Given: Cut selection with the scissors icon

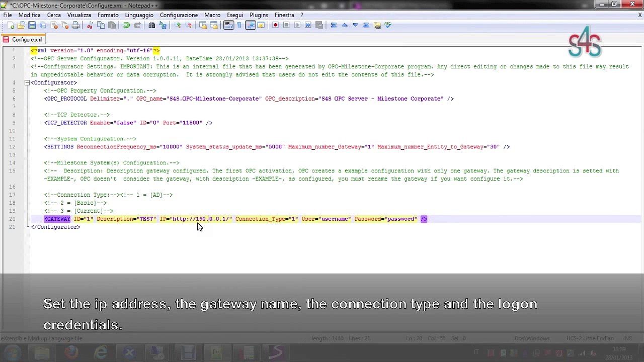Looking at the screenshot, I should [x=90, y=25].
